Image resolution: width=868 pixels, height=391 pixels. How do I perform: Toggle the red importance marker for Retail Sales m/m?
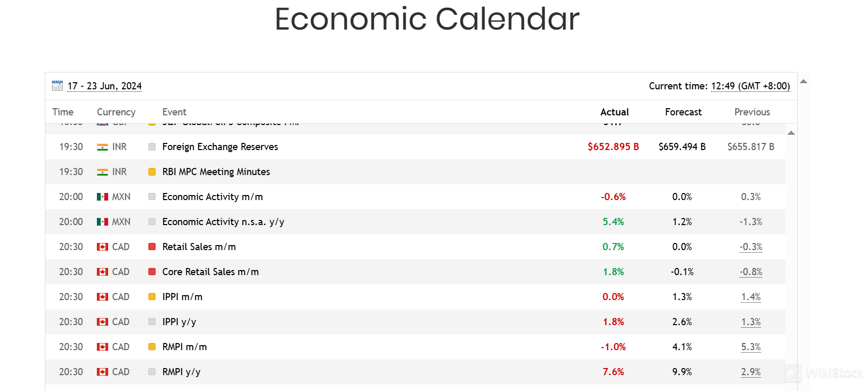[x=151, y=247]
